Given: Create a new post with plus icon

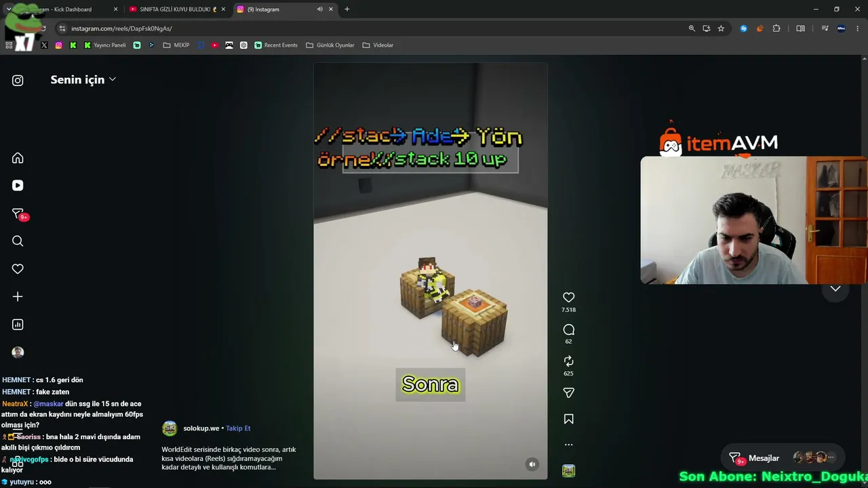Looking at the screenshot, I should pyautogui.click(x=18, y=297).
